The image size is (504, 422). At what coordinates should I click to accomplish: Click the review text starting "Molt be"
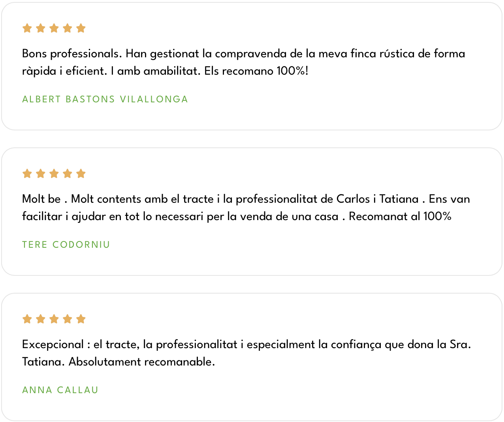point(246,207)
